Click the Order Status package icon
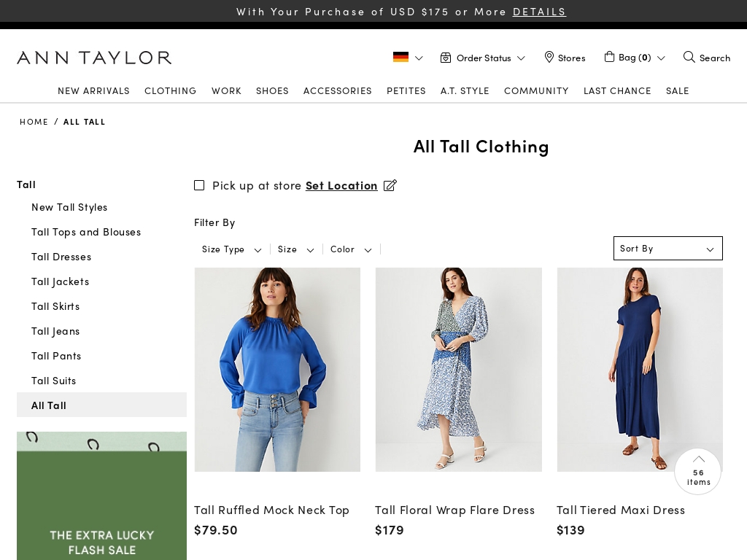747x560 pixels. coord(446,57)
